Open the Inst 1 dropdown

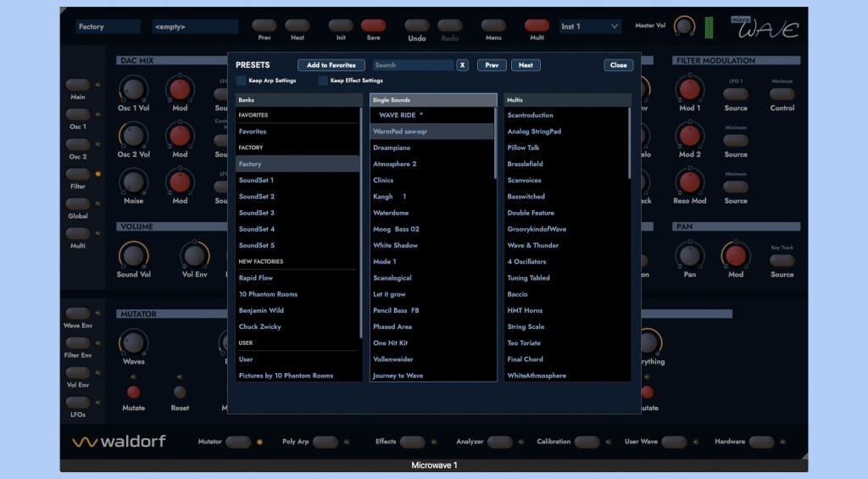click(590, 26)
